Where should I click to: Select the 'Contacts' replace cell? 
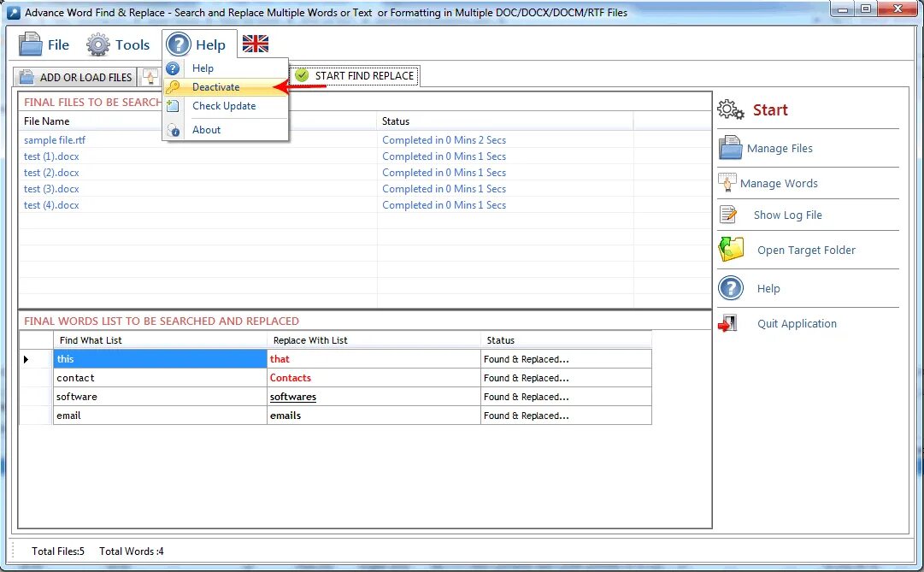point(374,378)
